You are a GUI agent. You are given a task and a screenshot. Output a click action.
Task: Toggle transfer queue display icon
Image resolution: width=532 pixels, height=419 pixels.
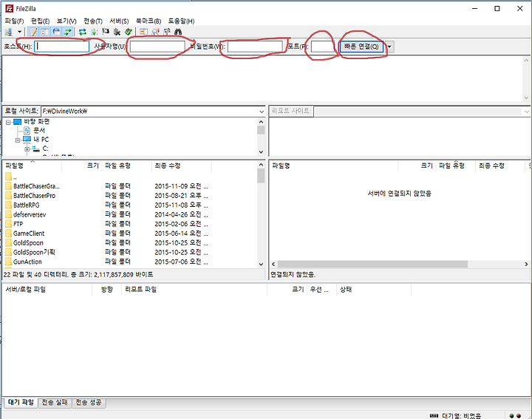tap(68, 32)
